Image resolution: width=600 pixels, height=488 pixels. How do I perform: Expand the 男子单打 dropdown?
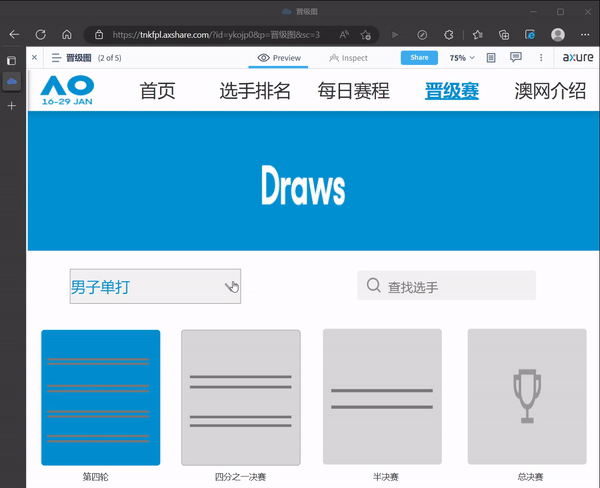coord(155,286)
